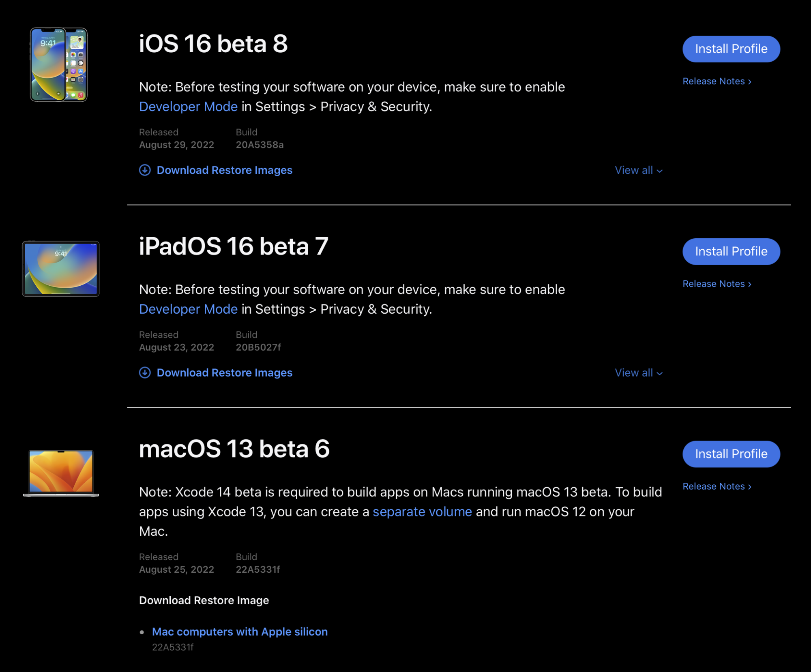The image size is (811, 672).
Task: Expand View all for iOS 16 beta
Action: pos(639,170)
